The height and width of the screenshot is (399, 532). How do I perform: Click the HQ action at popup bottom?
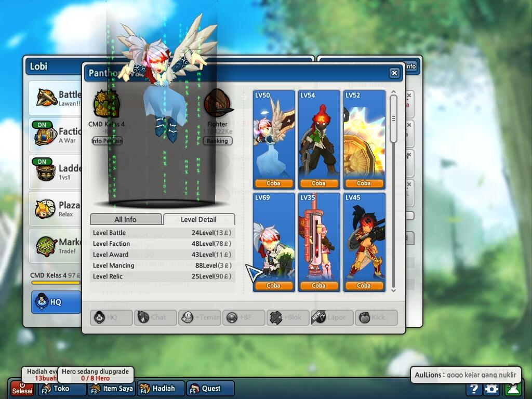click(x=111, y=317)
